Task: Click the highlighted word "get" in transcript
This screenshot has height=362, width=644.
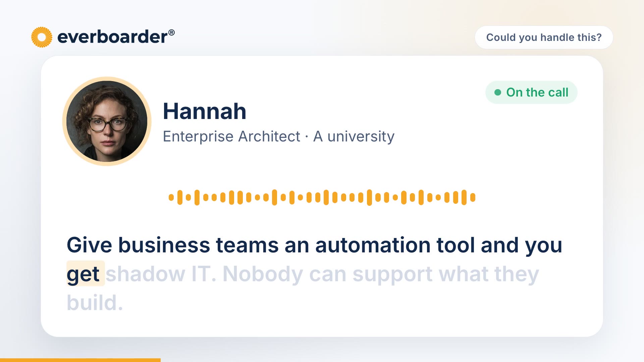Action: point(86,274)
